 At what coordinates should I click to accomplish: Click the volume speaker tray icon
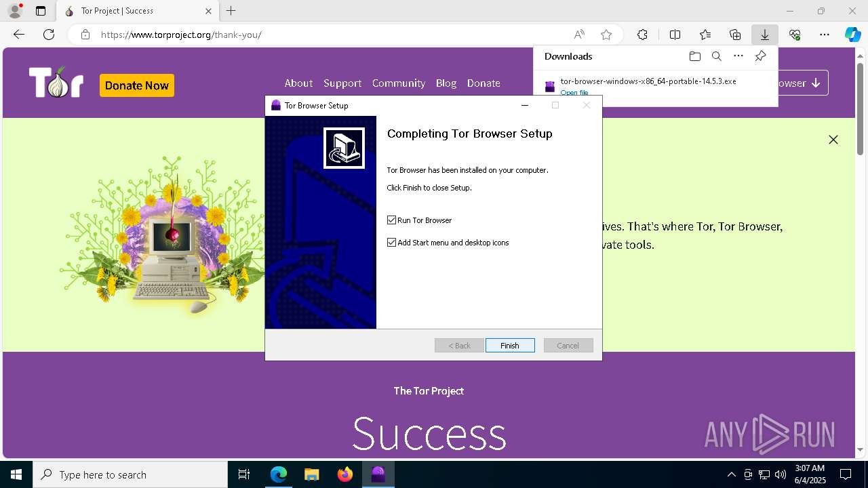click(x=781, y=474)
